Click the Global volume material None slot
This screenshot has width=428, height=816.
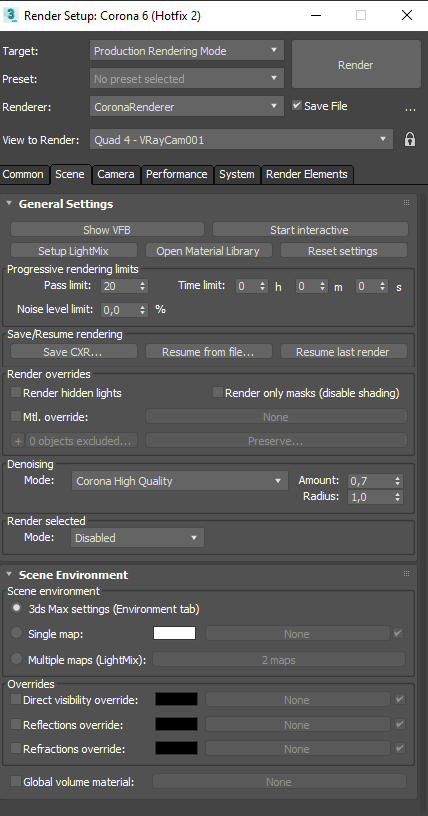pos(279,781)
